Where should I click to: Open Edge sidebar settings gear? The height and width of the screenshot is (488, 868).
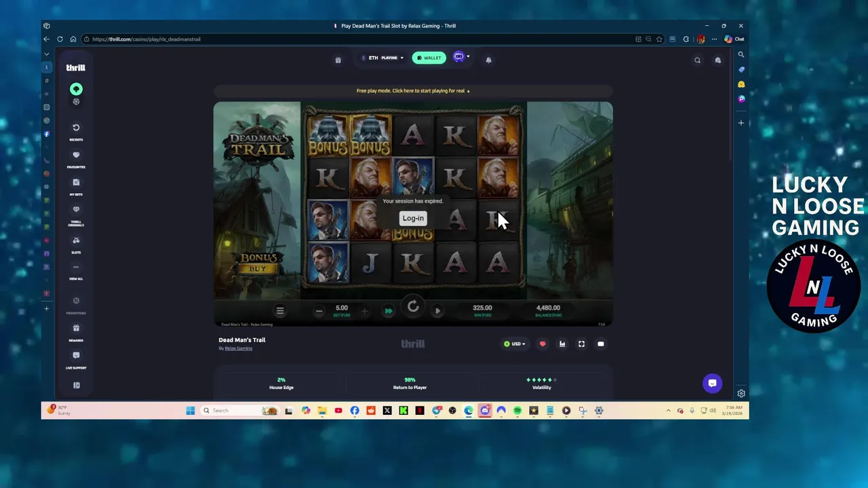[x=741, y=393]
